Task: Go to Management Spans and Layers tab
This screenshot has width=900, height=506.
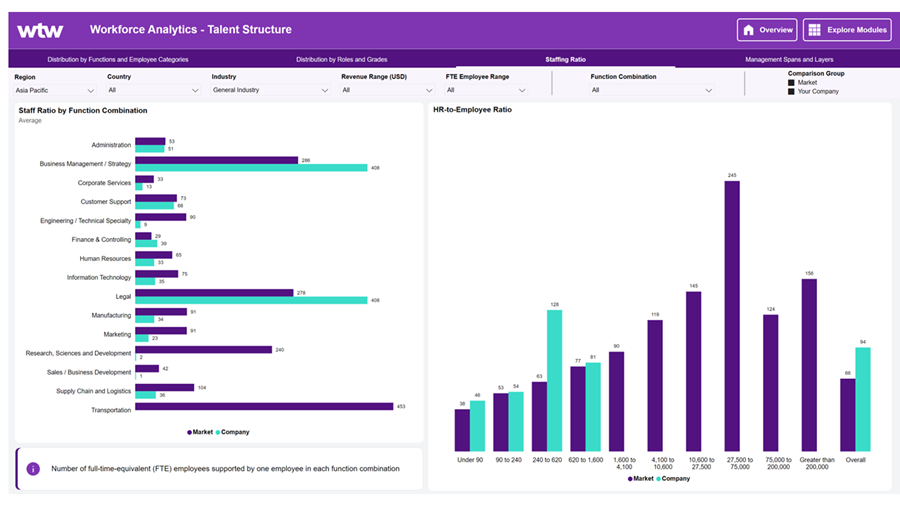Action: (x=789, y=59)
